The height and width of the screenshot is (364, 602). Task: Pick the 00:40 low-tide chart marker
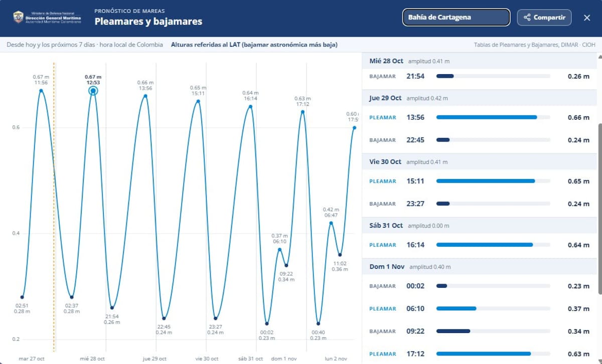pyautogui.click(x=318, y=323)
